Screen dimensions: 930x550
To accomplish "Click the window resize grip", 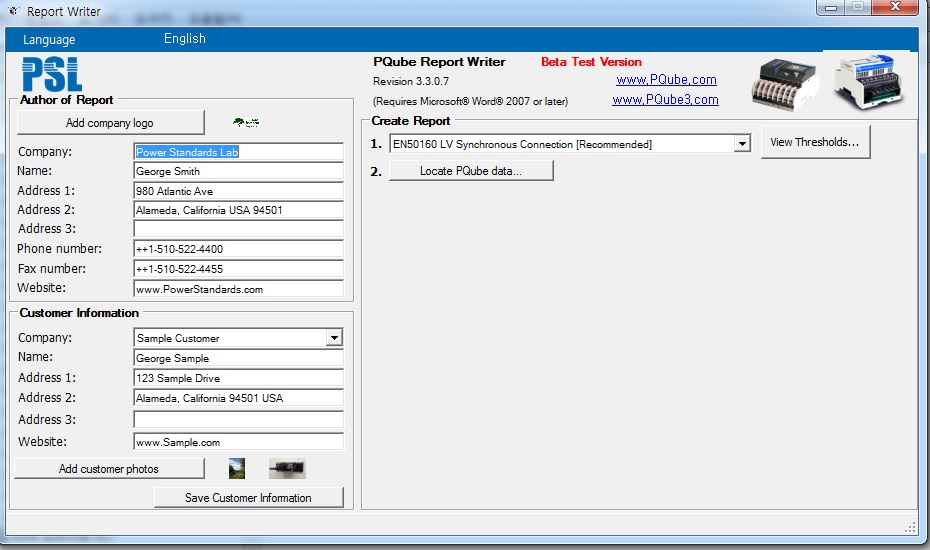I will click(910, 527).
